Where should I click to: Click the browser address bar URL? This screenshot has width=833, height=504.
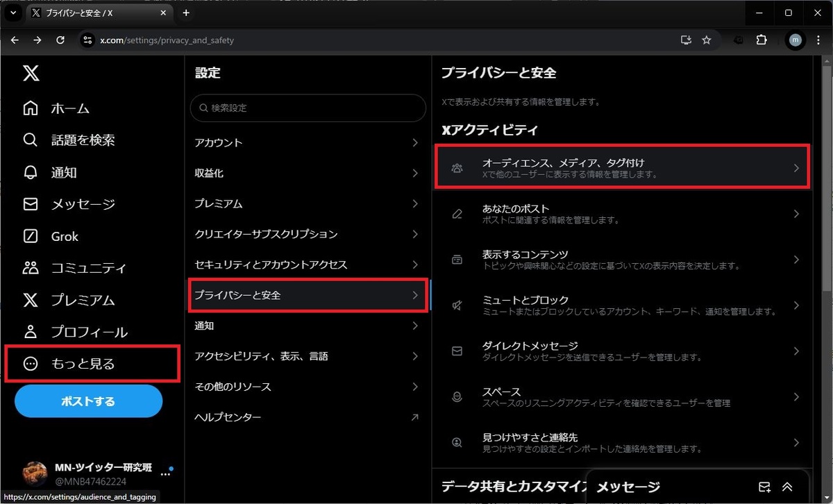(167, 40)
